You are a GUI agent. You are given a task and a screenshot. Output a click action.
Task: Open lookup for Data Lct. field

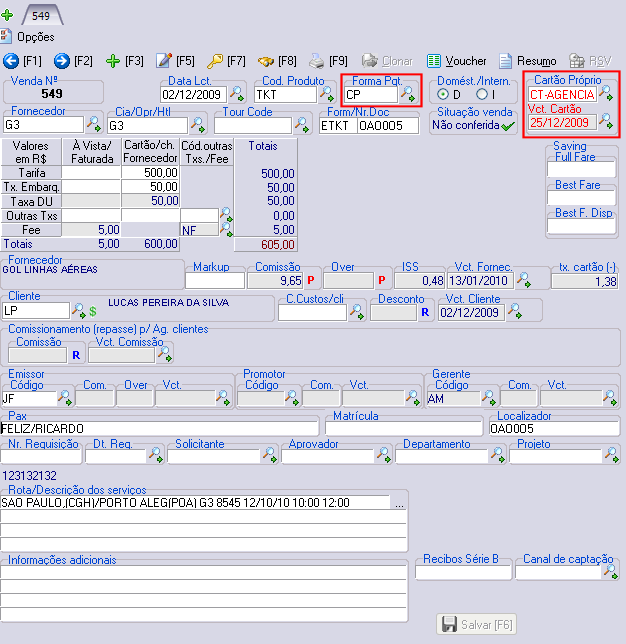click(237, 94)
